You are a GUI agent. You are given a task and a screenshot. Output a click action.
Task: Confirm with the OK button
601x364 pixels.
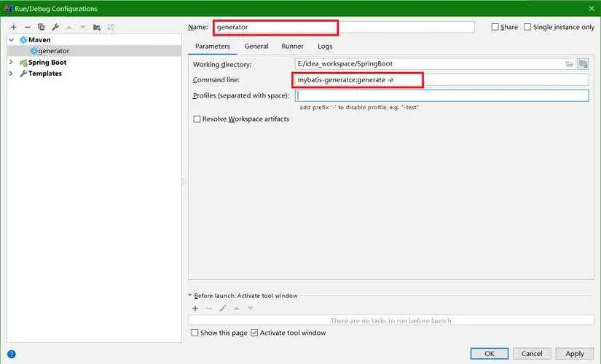[x=490, y=353]
